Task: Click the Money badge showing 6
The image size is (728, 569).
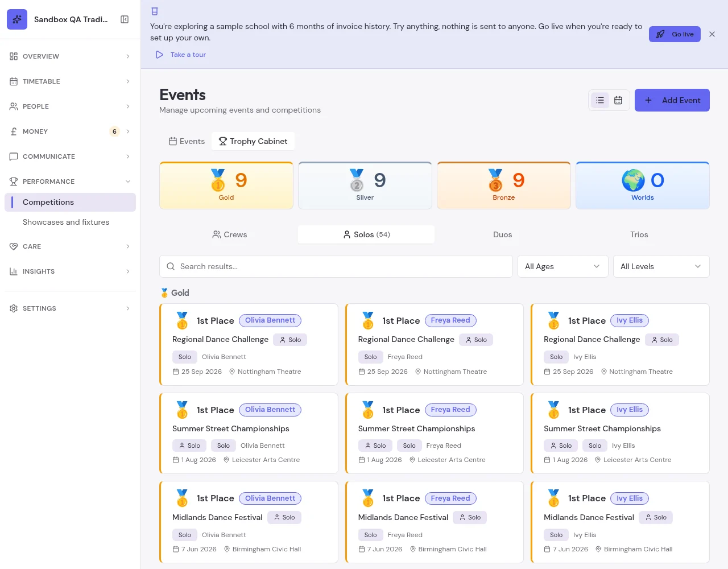Action: (x=114, y=131)
